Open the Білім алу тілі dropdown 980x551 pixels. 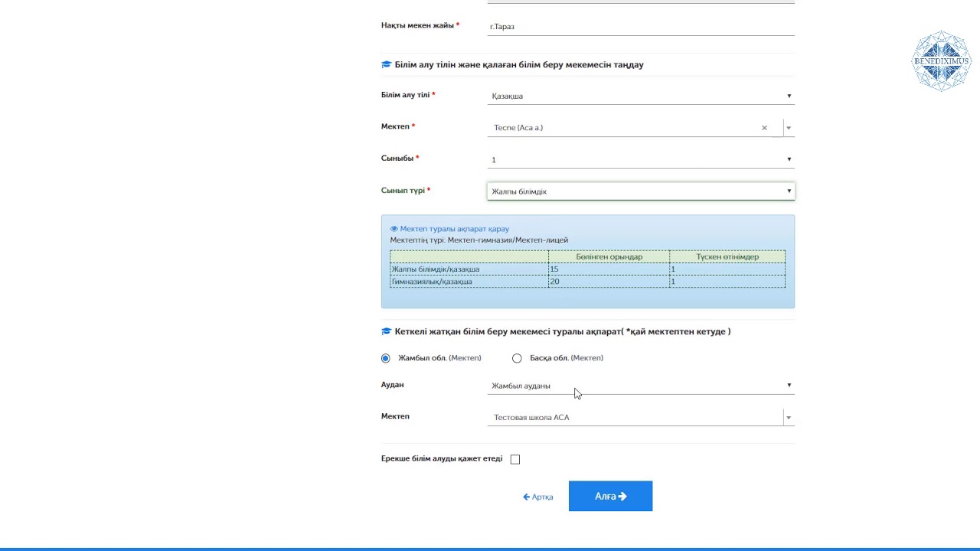(x=641, y=96)
